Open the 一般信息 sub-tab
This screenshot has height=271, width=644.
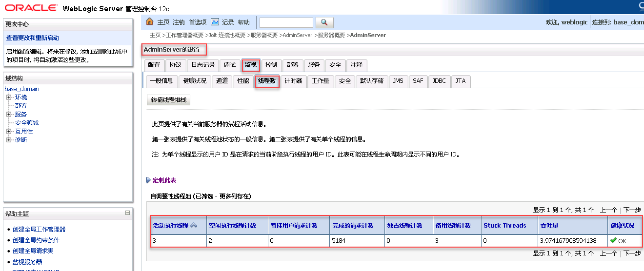point(161,81)
